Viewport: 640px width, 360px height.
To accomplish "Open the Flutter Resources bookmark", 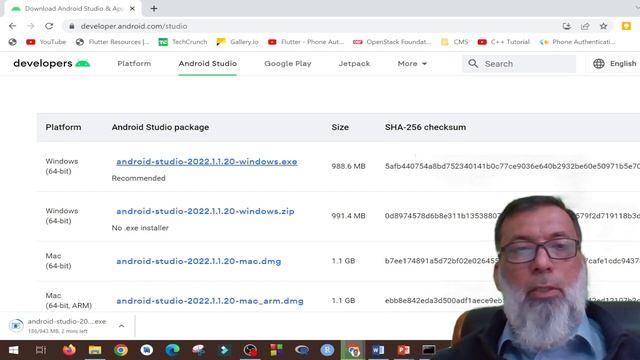I will click(x=113, y=42).
